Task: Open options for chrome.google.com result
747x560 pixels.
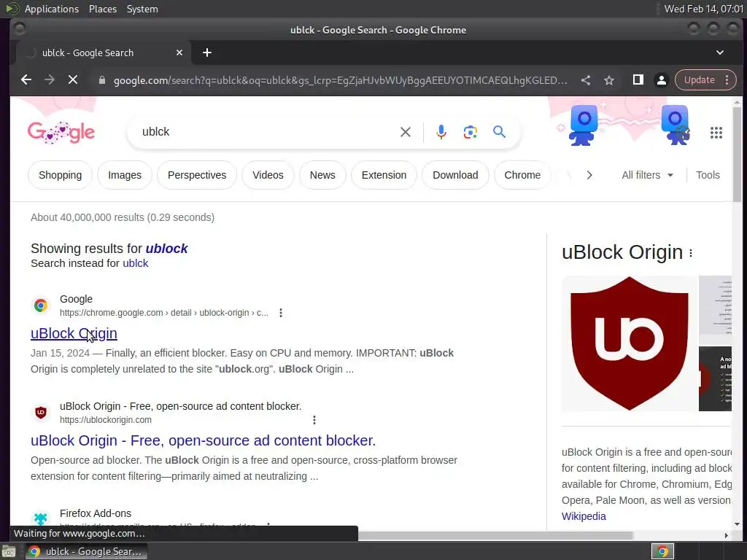Action: pyautogui.click(x=281, y=313)
